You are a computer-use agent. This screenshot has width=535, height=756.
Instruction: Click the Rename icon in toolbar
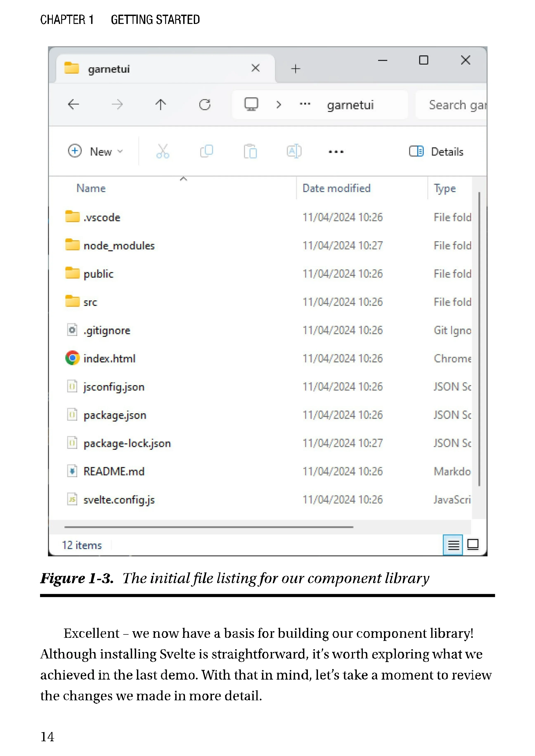pyautogui.click(x=294, y=151)
